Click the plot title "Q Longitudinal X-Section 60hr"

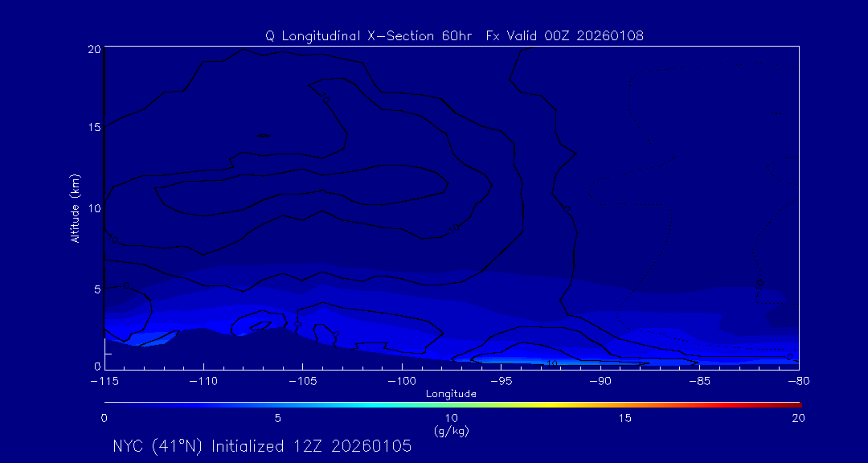[369, 36]
